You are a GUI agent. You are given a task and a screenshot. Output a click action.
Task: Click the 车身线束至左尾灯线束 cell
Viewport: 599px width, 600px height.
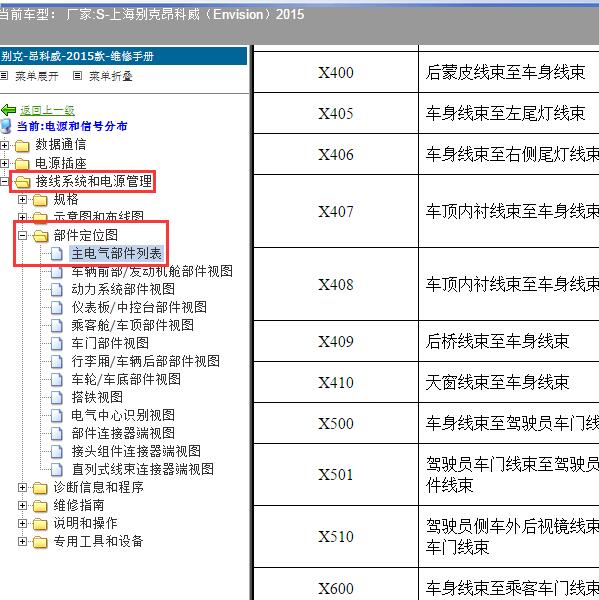coord(509,113)
